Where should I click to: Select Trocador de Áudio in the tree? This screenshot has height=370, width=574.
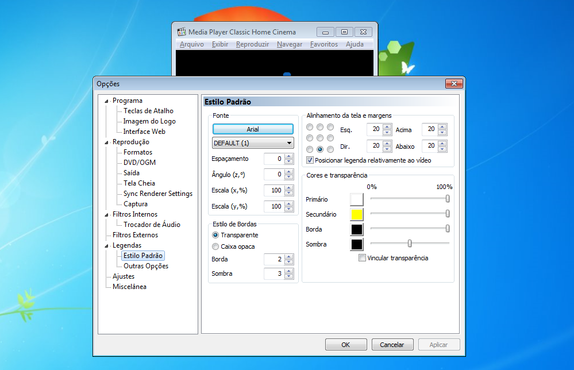coord(152,224)
